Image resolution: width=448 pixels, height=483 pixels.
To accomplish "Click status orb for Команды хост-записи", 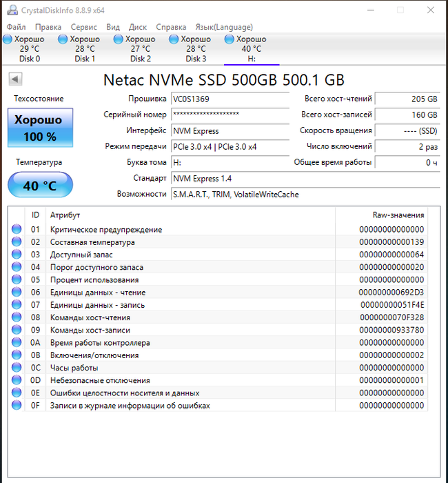I will [17, 330].
